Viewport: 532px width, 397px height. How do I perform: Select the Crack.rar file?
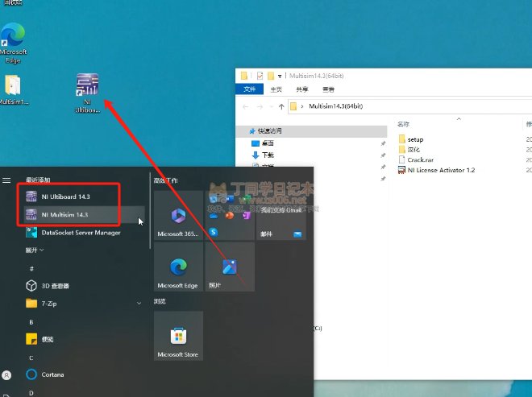(x=416, y=159)
